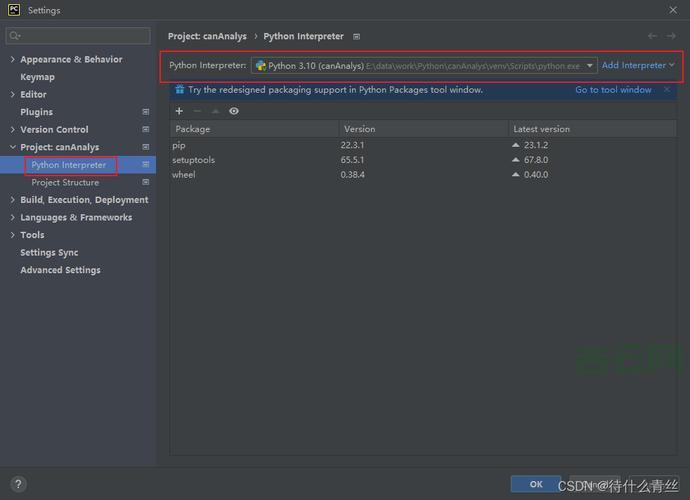Click the help question mark icon

(17, 484)
